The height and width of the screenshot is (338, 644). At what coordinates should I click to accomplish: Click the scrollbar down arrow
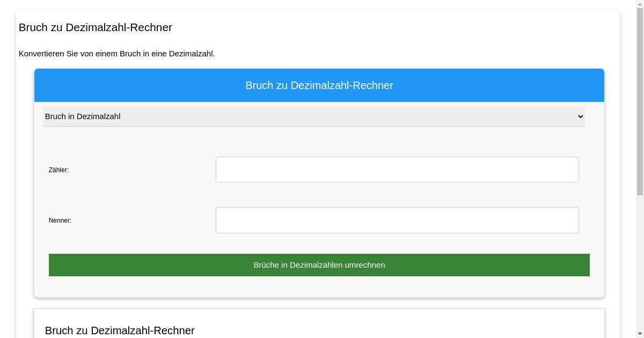click(640, 334)
